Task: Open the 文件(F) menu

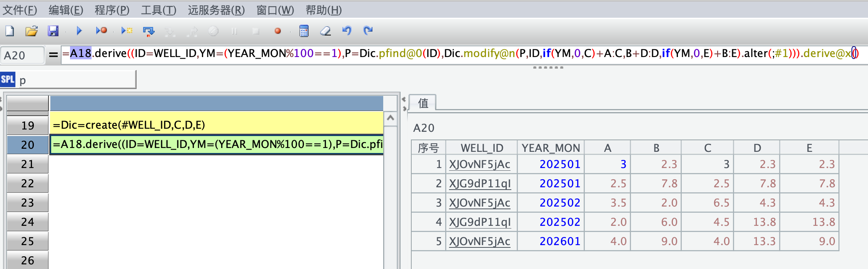Action: pyautogui.click(x=20, y=10)
